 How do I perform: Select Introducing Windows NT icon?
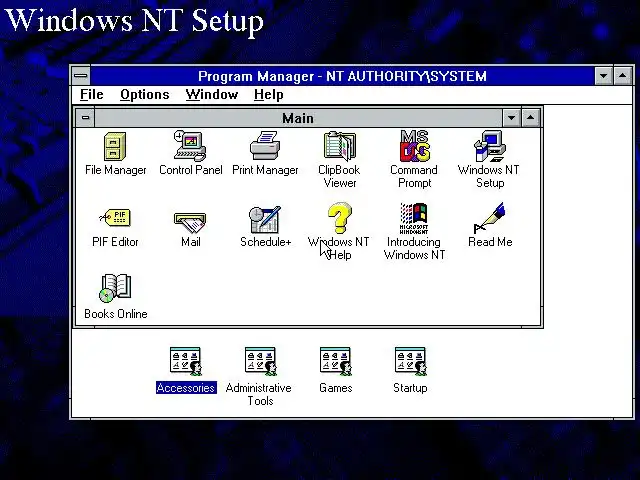(414, 218)
